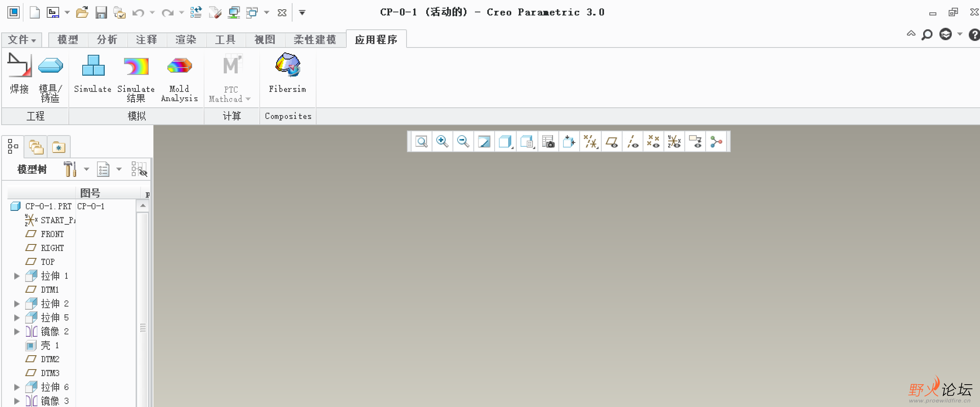The height and width of the screenshot is (407, 980).
Task: Minimize the ribbon with the caret icon
Action: point(911,34)
